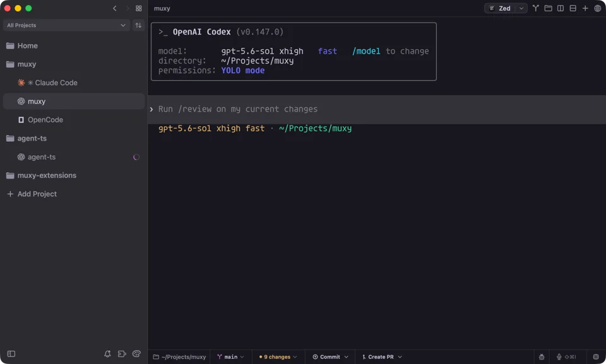Click the rightmost status bar square icon
Image resolution: width=606 pixels, height=364 pixels.
(596, 356)
